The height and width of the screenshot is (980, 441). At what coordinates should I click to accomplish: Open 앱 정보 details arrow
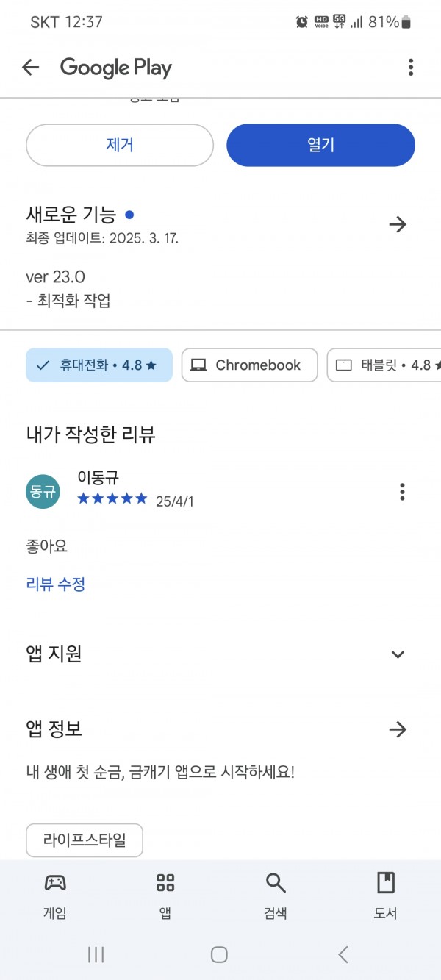coord(398,729)
